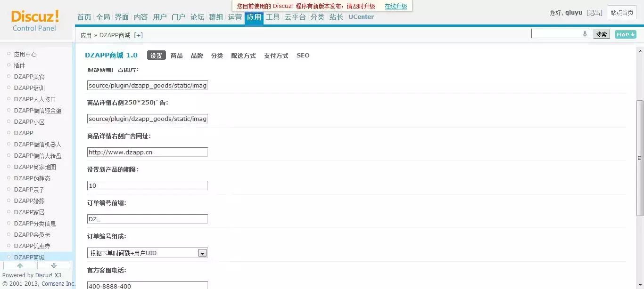Click the 商品详情右侧广告网址 URL field
644x289 pixels.
[x=148, y=152]
